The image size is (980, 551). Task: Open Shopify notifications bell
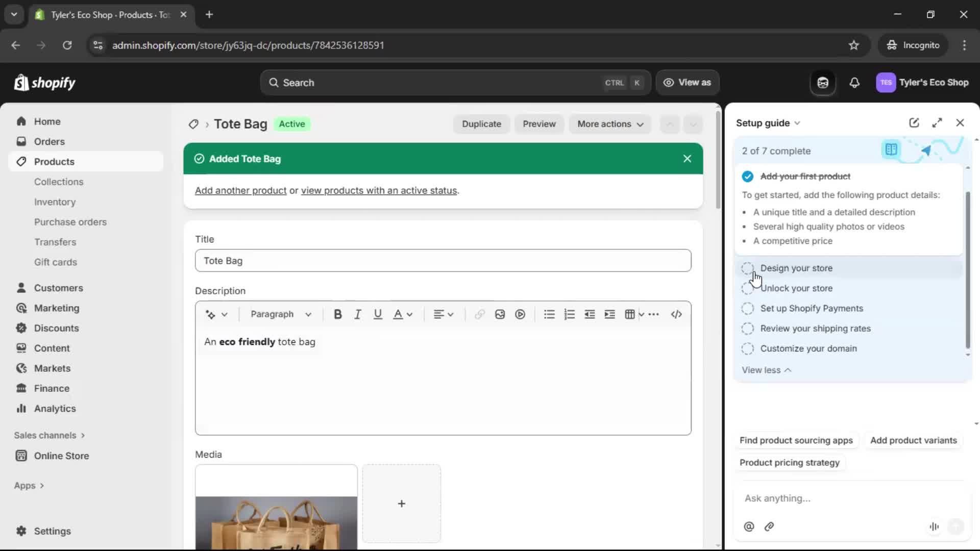pyautogui.click(x=855, y=82)
